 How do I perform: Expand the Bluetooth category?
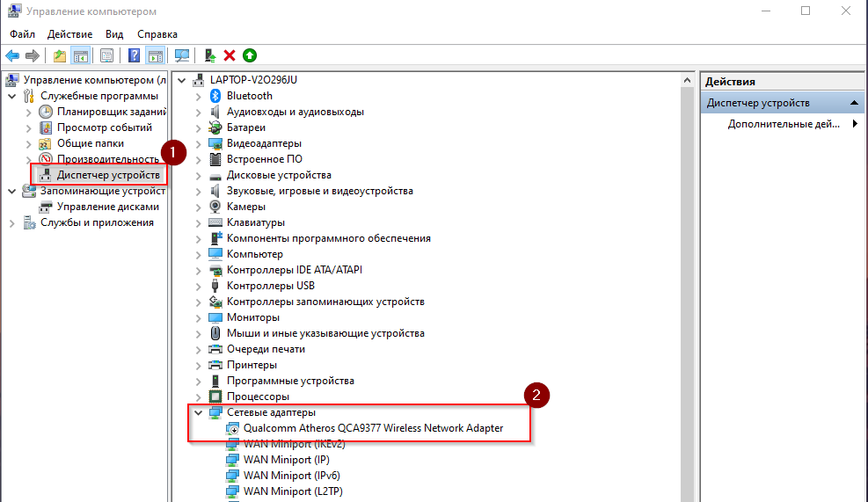[198, 97]
